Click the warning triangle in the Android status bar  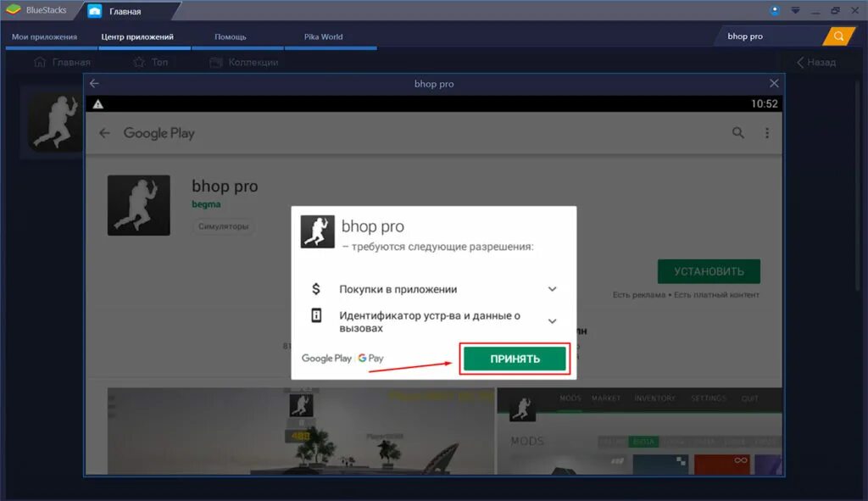[x=98, y=104]
